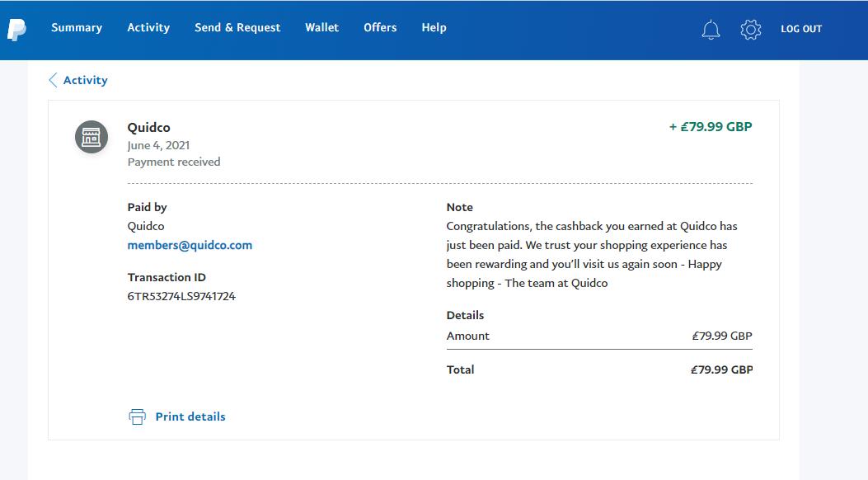868x480 pixels.
Task: Click the printer icon
Action: (x=137, y=416)
